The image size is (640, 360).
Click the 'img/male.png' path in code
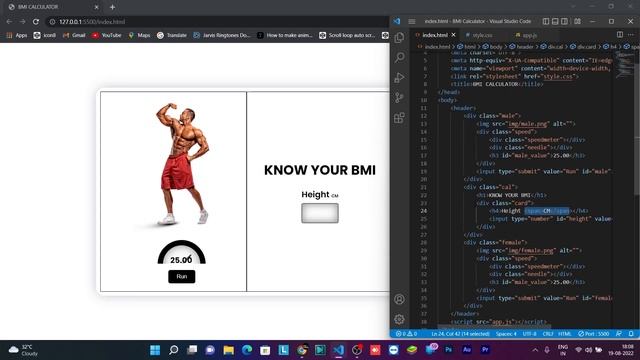(528, 124)
